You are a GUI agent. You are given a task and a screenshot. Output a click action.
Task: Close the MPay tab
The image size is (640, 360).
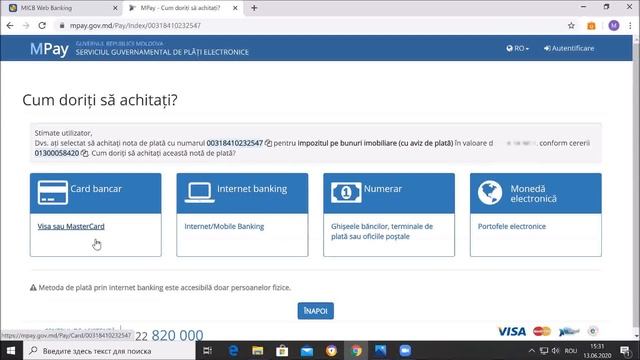point(235,8)
